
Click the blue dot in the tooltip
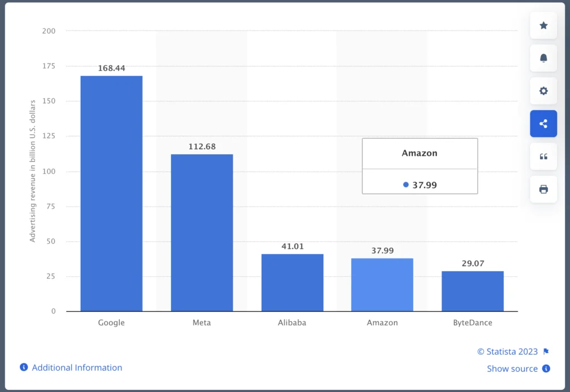click(406, 185)
